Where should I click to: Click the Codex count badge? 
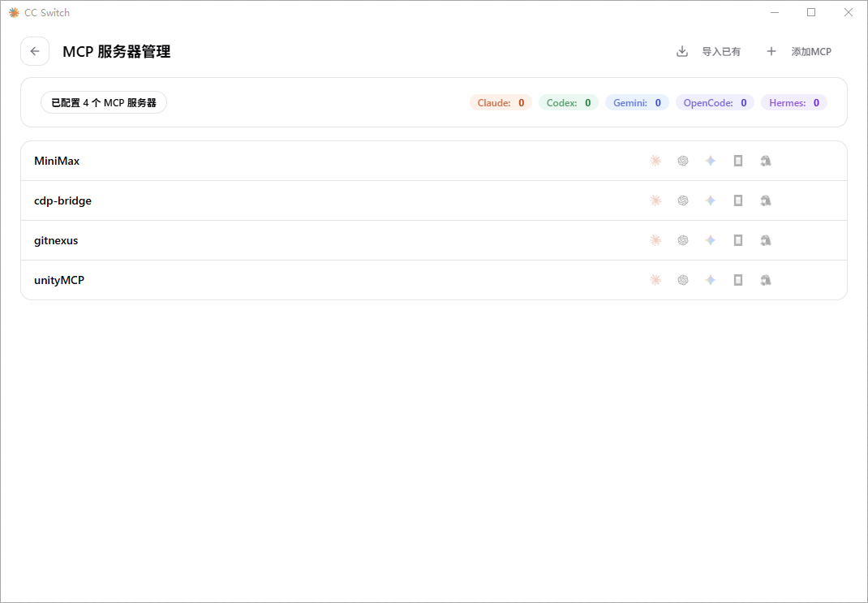(x=569, y=102)
